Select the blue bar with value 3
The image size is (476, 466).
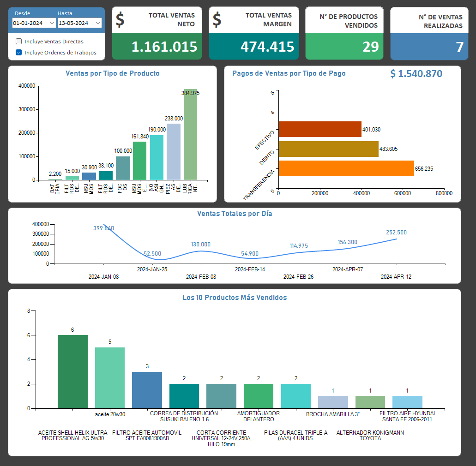pyautogui.click(x=147, y=390)
